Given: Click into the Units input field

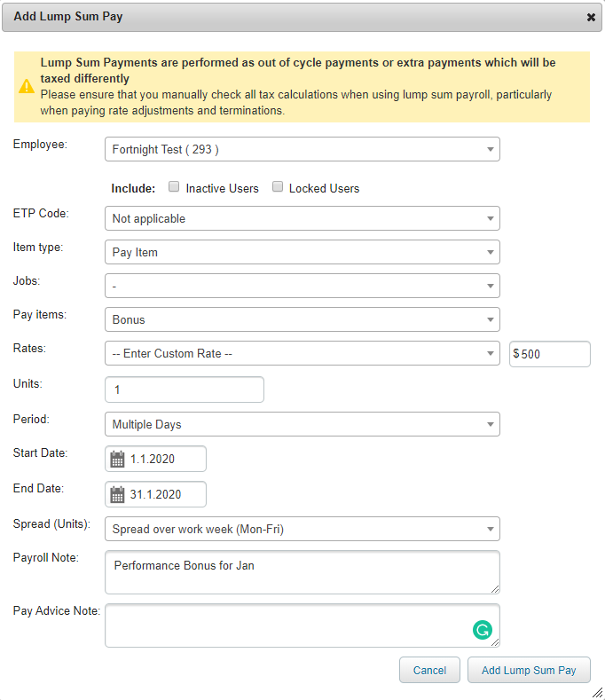Looking at the screenshot, I should pyautogui.click(x=185, y=389).
